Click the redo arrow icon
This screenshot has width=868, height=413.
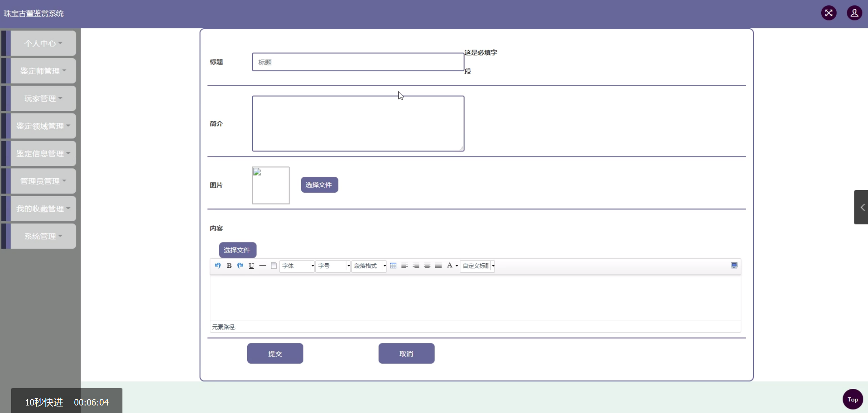tap(240, 266)
